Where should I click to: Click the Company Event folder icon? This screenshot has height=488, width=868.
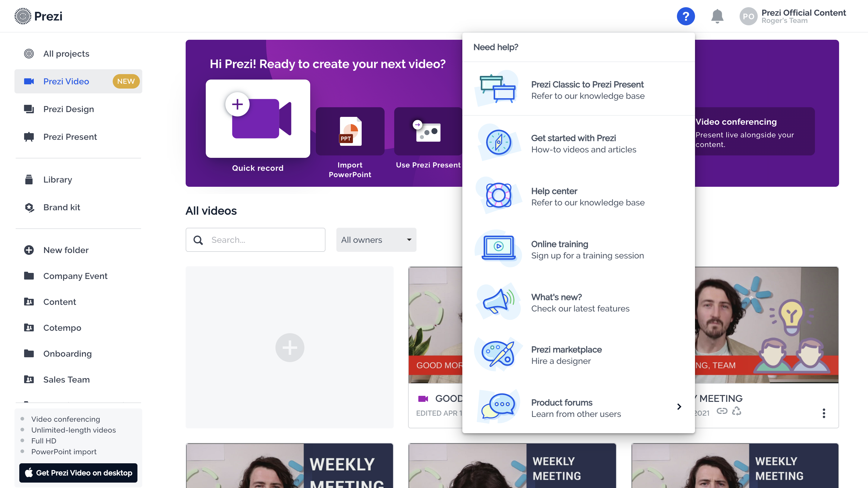29,276
